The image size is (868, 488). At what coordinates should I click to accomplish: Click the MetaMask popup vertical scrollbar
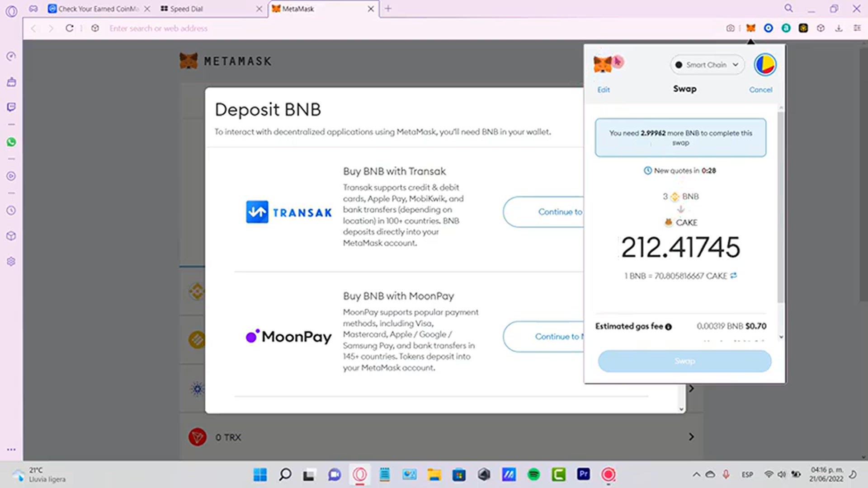[781, 207]
